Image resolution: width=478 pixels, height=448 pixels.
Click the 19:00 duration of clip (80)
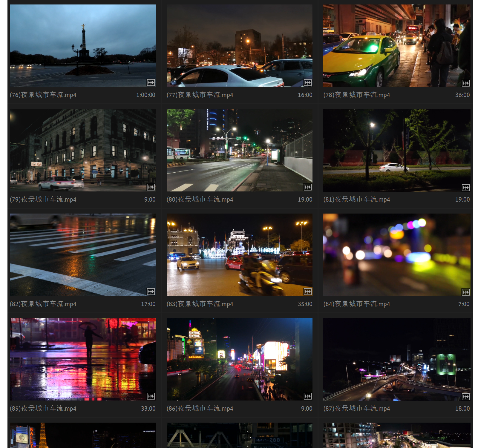[x=305, y=200]
